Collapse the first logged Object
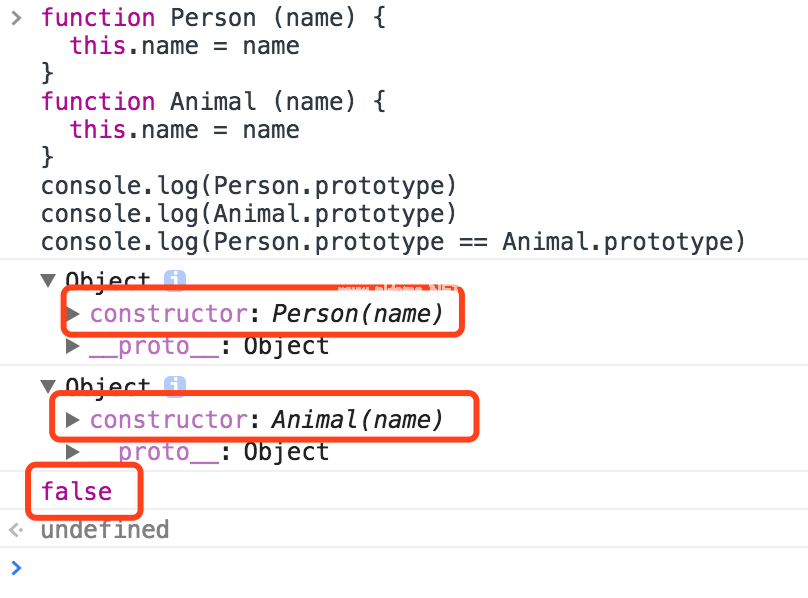This screenshot has width=808, height=598. pos(48,281)
